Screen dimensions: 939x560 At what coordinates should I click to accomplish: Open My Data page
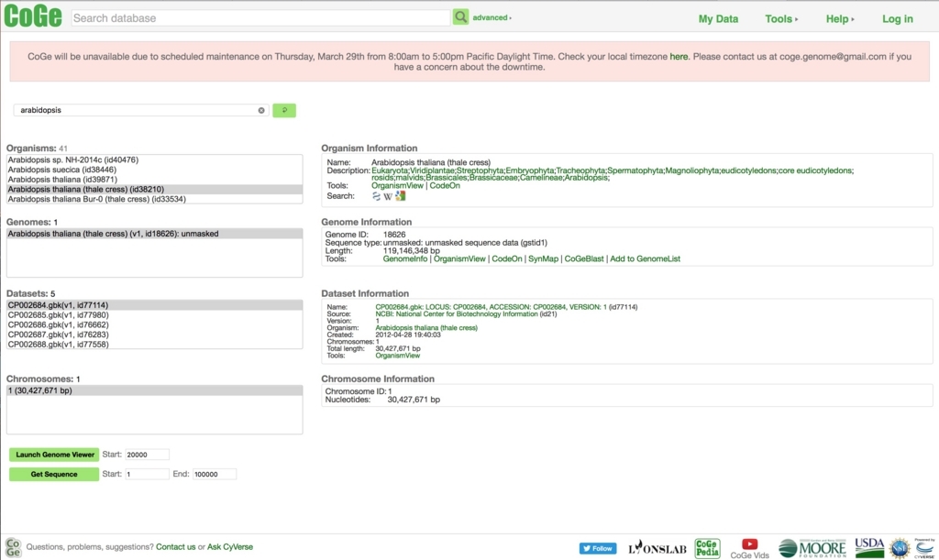click(x=718, y=18)
